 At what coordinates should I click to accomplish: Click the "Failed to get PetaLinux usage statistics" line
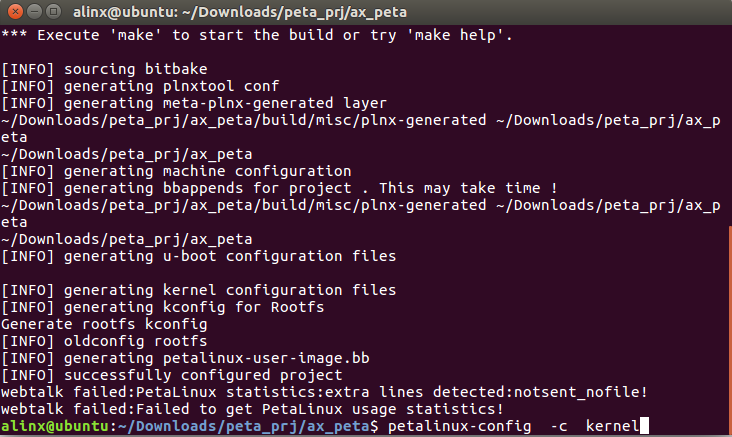click(x=252, y=409)
